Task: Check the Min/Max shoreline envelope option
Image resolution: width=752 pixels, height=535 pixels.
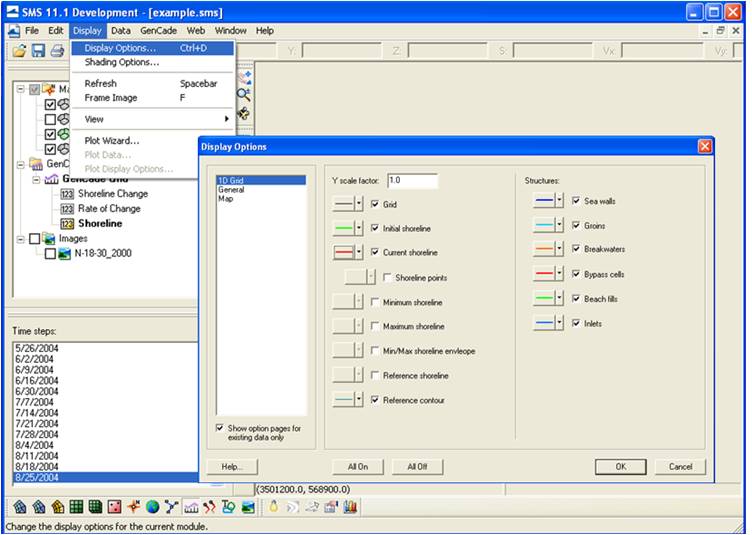Action: (x=375, y=351)
